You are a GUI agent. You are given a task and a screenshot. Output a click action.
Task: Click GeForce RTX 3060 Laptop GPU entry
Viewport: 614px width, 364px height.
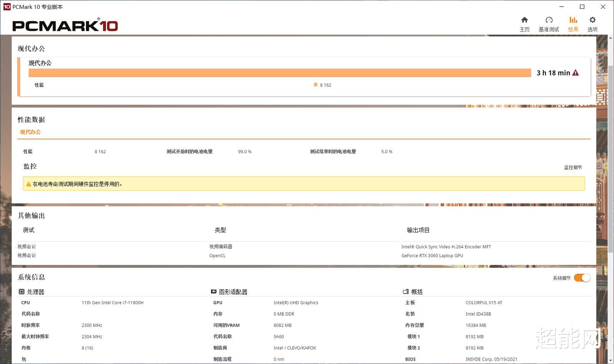pyautogui.click(x=432, y=256)
